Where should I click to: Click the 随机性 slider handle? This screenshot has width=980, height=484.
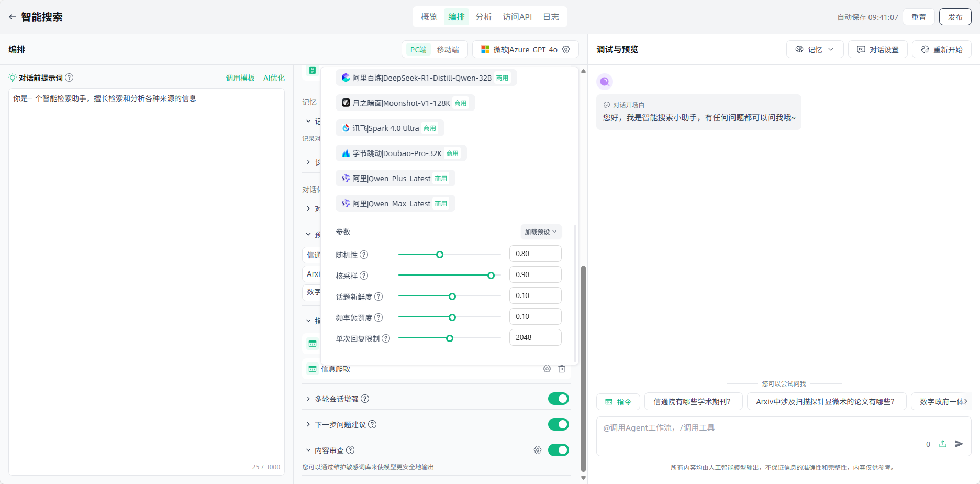tap(440, 255)
